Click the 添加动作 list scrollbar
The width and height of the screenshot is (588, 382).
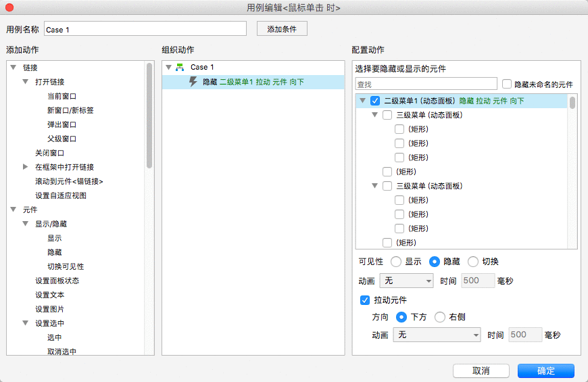(x=149, y=116)
